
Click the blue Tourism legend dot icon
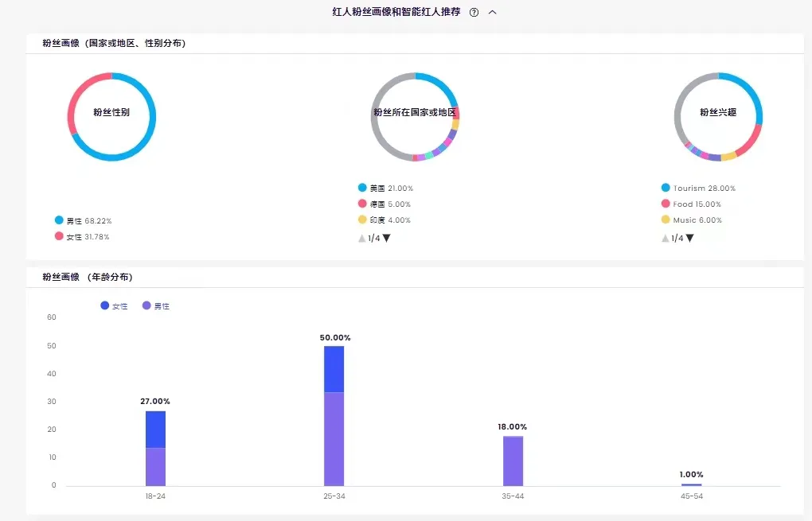[x=666, y=188]
